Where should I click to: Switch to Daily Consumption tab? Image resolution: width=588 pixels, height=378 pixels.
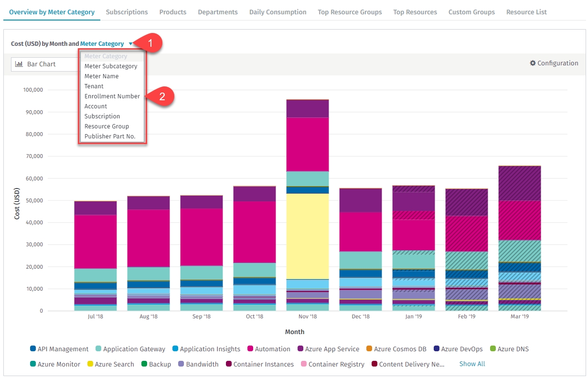278,12
